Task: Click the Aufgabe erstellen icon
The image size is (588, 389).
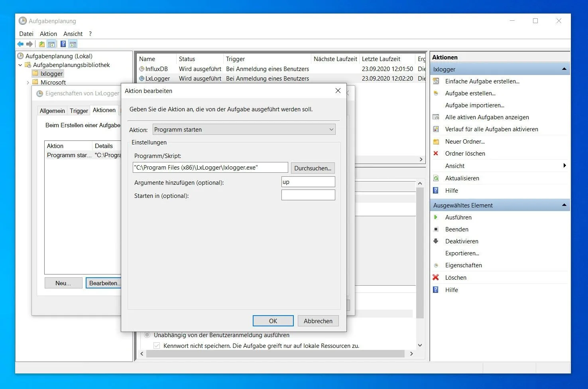Action: coord(436,93)
